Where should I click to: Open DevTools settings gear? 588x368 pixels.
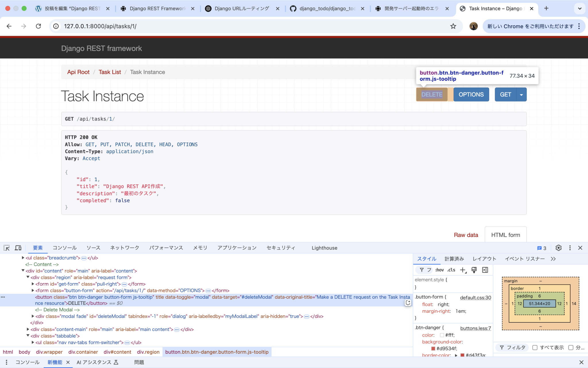[558, 248]
